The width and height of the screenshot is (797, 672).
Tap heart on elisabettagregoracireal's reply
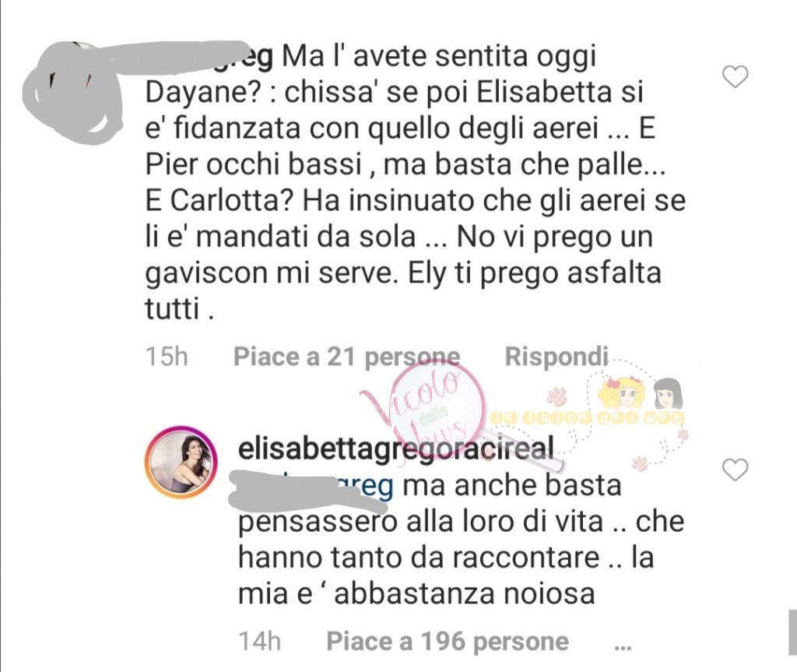point(735,470)
